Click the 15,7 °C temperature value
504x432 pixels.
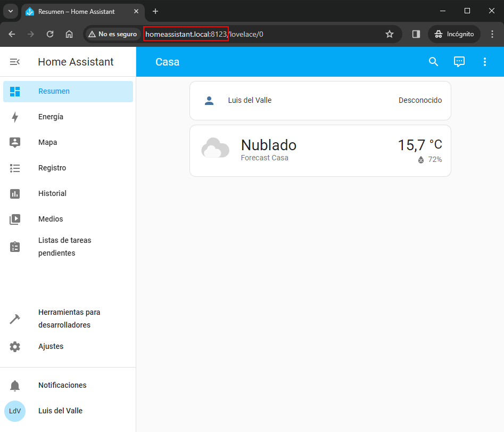[x=420, y=145]
